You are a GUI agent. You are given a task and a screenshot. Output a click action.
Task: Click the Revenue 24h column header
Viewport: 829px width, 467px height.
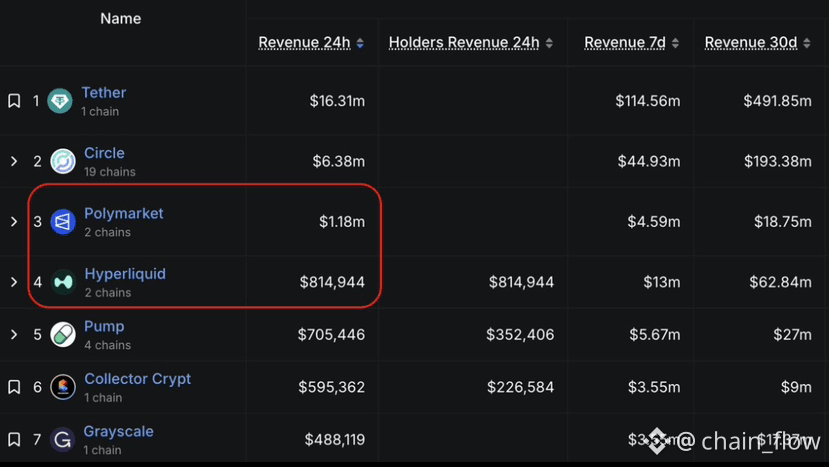[305, 42]
